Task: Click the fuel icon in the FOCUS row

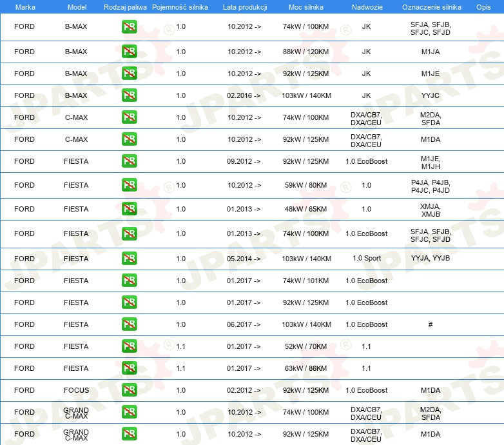Action: [129, 390]
